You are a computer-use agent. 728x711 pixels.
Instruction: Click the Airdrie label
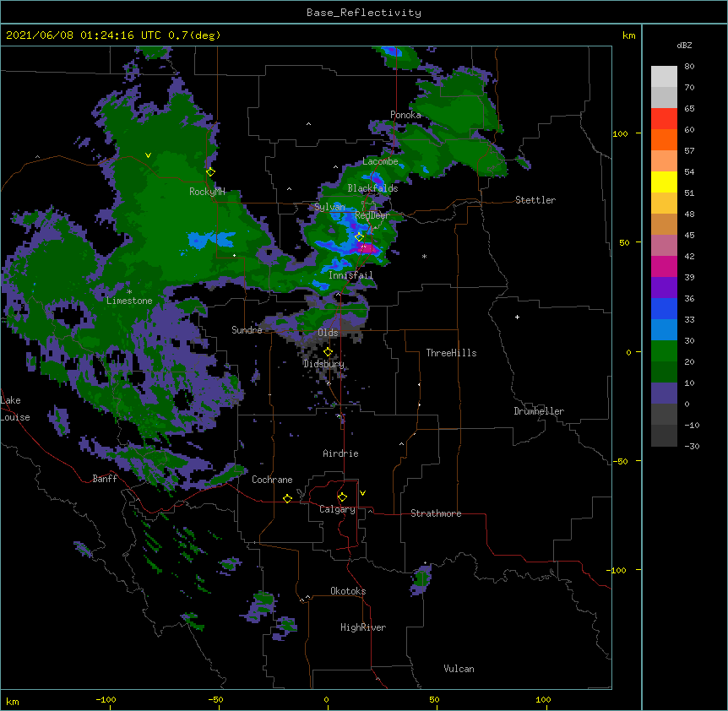pos(341,453)
